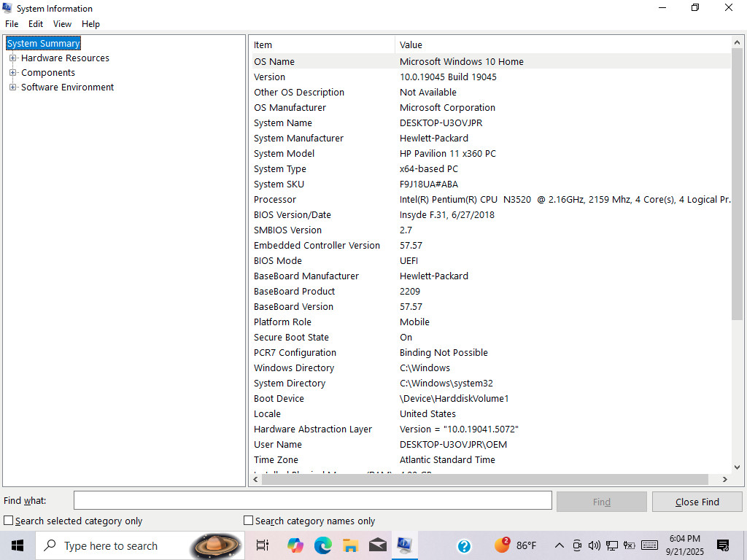Click the Value column header
The width and height of the screenshot is (747, 560).
pos(563,44)
